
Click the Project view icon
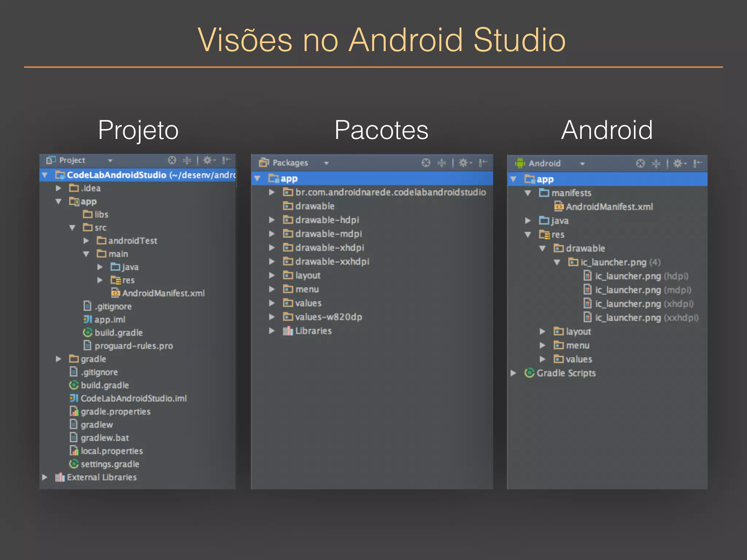point(51,160)
